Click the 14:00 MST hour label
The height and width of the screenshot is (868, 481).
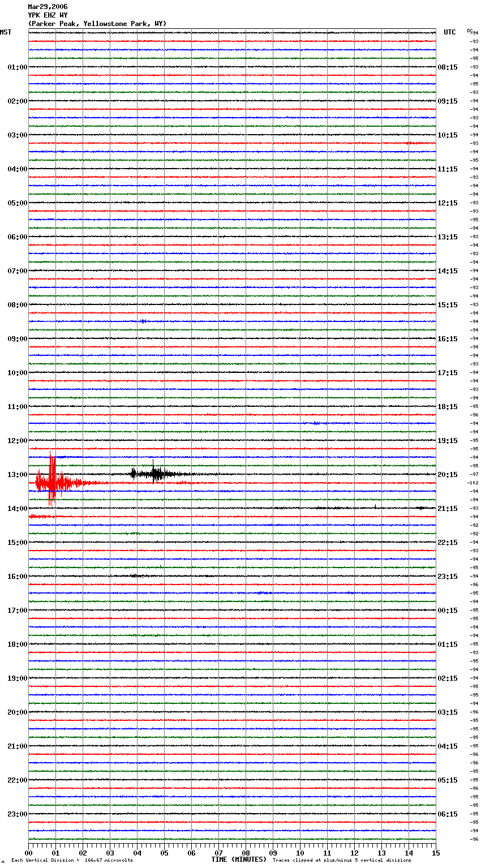click(x=18, y=509)
